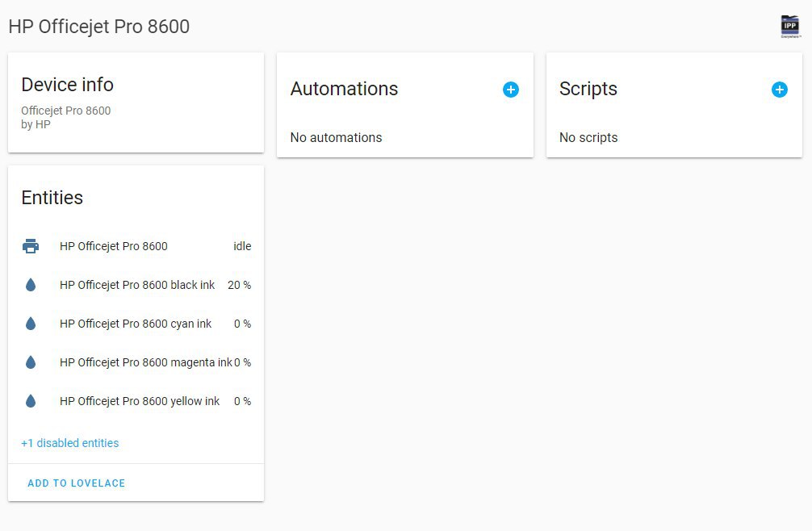Add a new script with plus icon
Viewport: 812px width, 531px height.
pos(779,90)
